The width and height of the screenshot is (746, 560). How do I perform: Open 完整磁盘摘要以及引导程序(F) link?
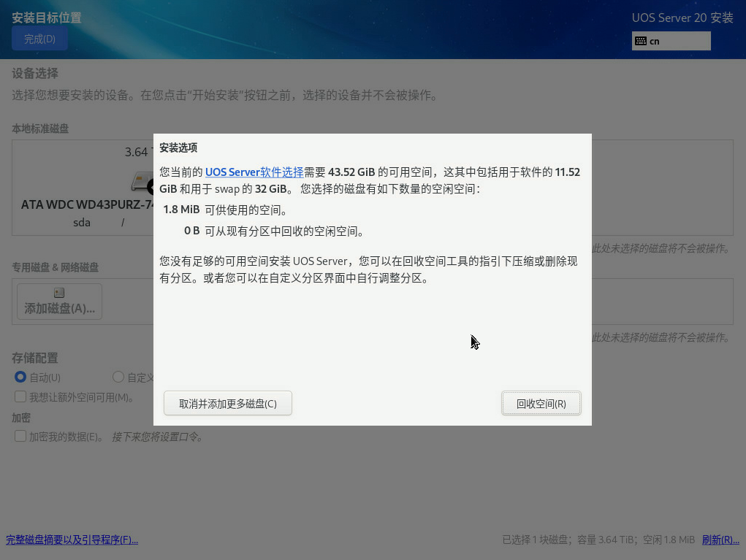(x=72, y=540)
